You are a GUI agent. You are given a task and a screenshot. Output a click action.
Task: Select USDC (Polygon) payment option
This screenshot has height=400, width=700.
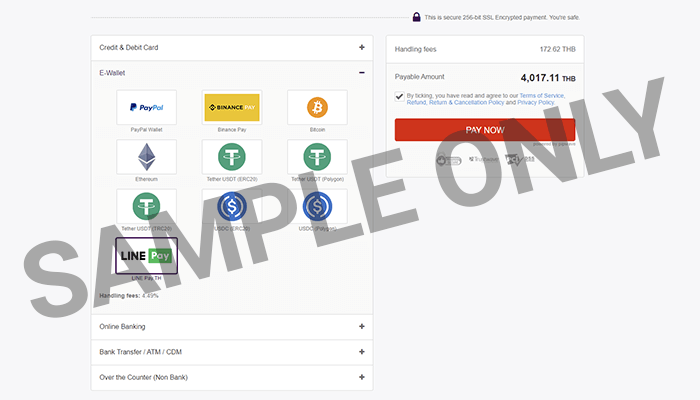[317, 206]
